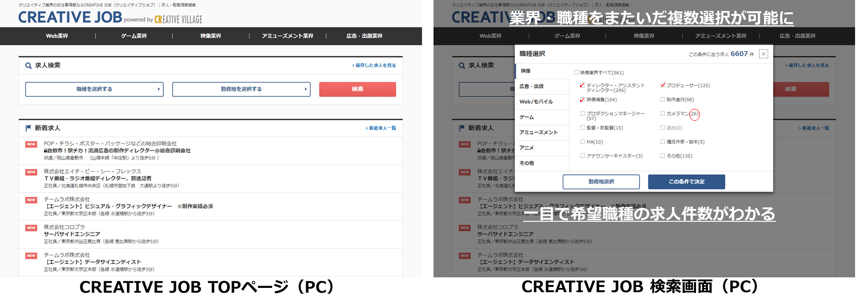Open 広告・出版業界 in the TOPページ navigation bar
868x308 pixels.
click(x=365, y=36)
